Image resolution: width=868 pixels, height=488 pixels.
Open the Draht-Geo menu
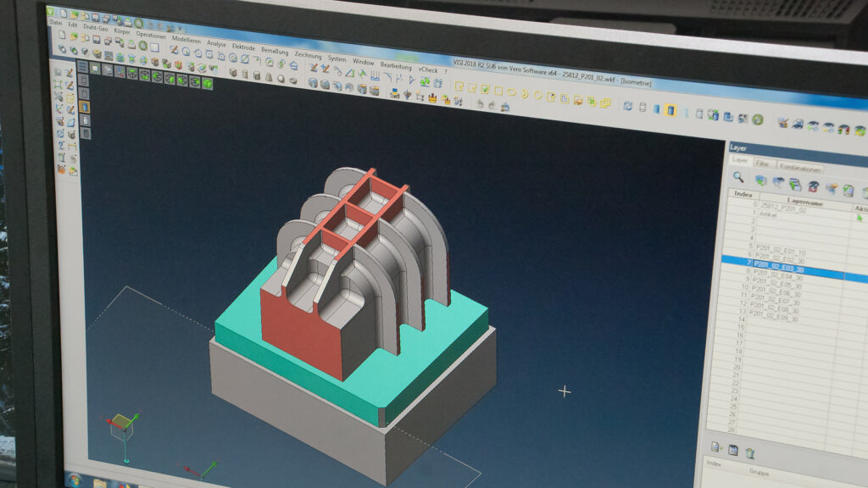[x=96, y=27]
